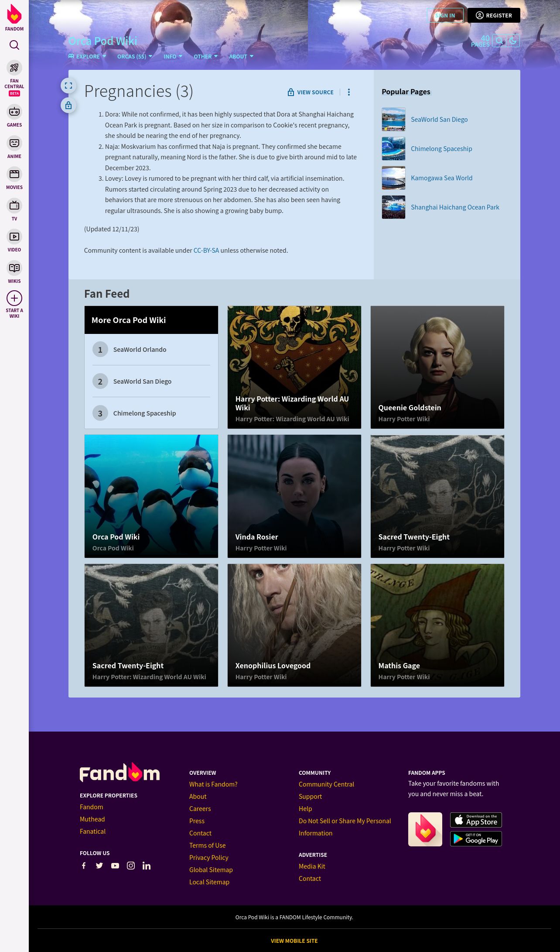Click View Source button
This screenshot has width=560, height=952.
311,92
